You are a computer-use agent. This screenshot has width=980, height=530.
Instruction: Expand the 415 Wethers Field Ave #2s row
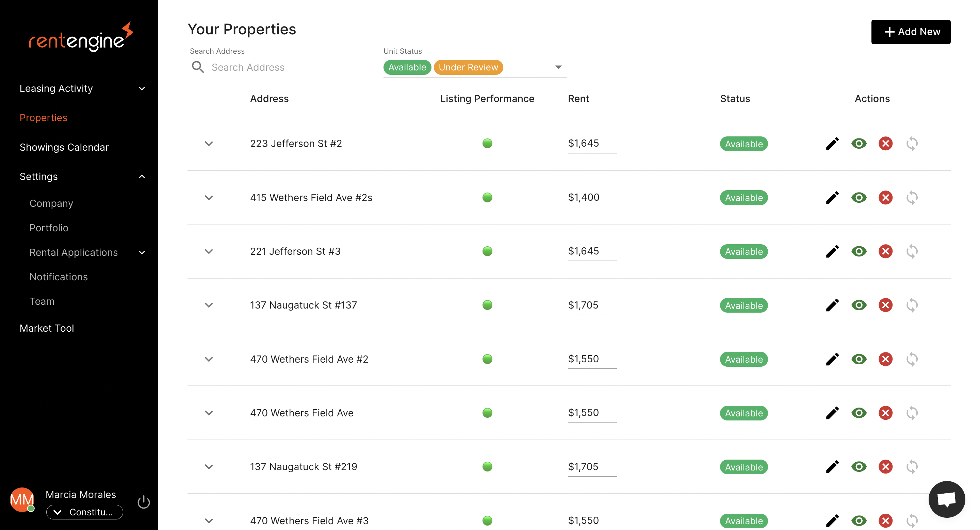click(209, 198)
